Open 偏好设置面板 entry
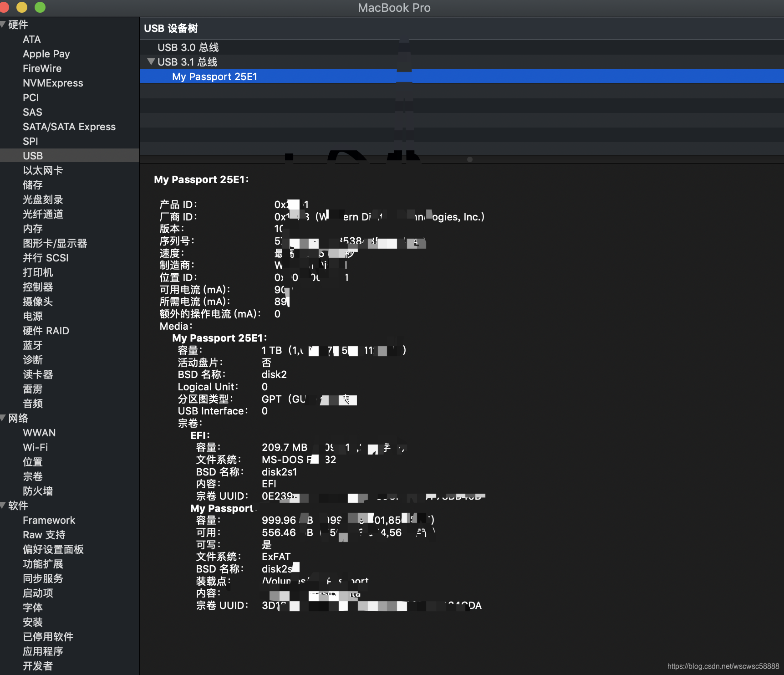 (53, 549)
